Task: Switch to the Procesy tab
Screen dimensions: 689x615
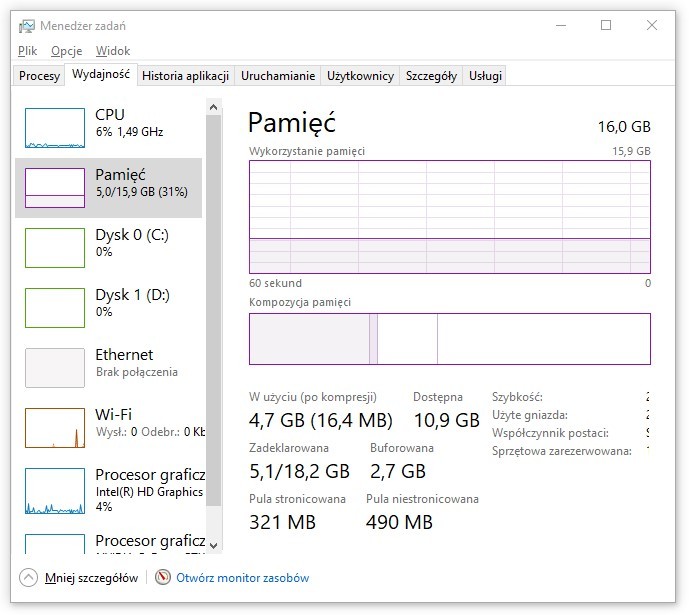Action: (39, 76)
